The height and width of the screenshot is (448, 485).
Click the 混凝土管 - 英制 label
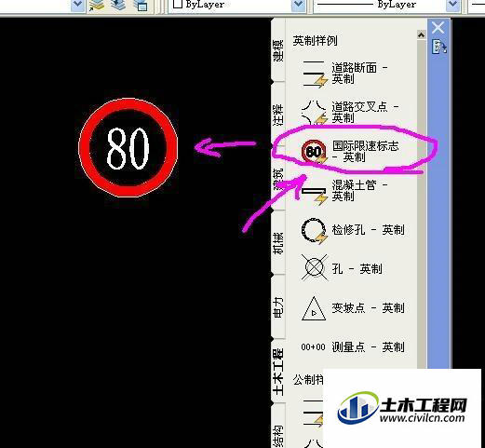click(360, 191)
